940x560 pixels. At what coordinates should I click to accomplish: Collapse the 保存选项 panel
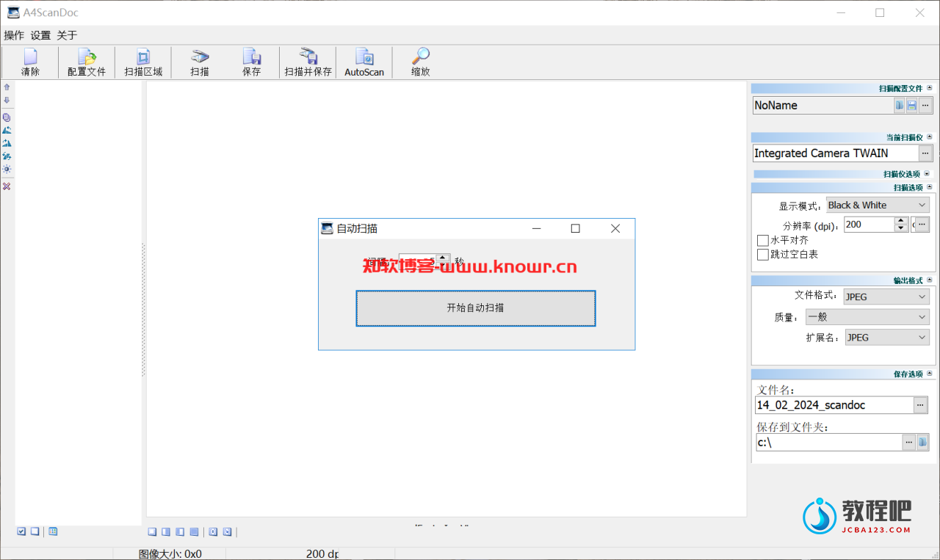point(930,374)
